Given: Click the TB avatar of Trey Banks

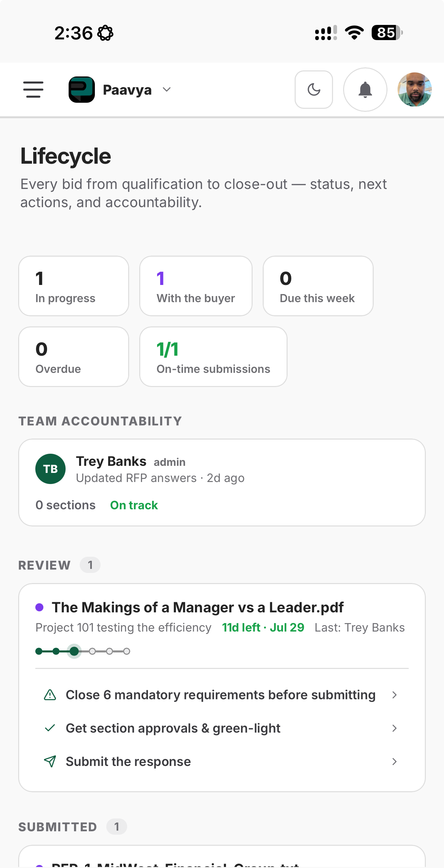Looking at the screenshot, I should click(50, 469).
